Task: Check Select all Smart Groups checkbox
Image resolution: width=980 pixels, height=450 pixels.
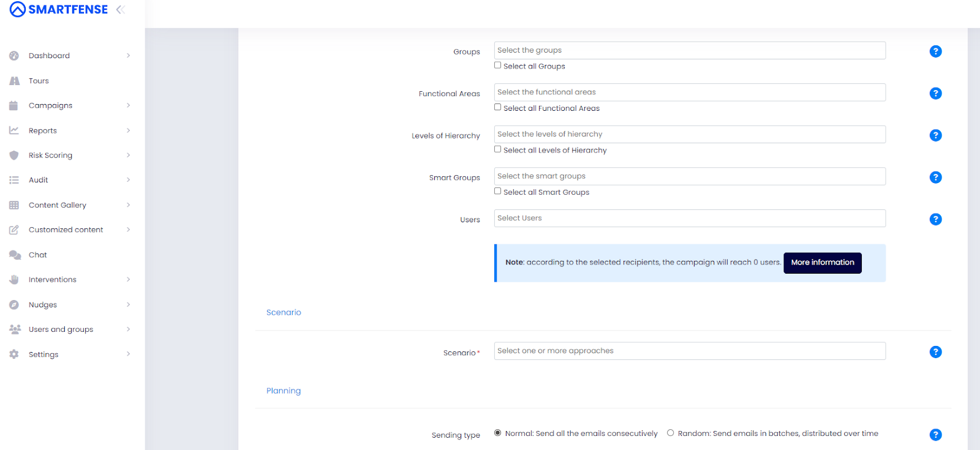Action: tap(497, 191)
